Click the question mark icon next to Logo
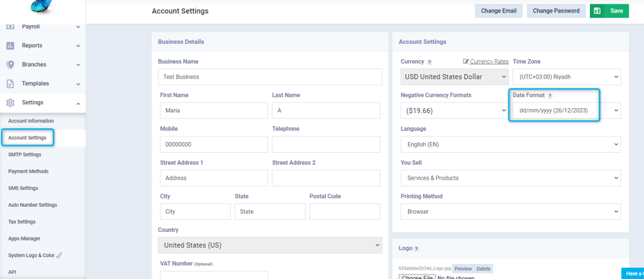Screen dimensions: 644x279 click(416, 249)
